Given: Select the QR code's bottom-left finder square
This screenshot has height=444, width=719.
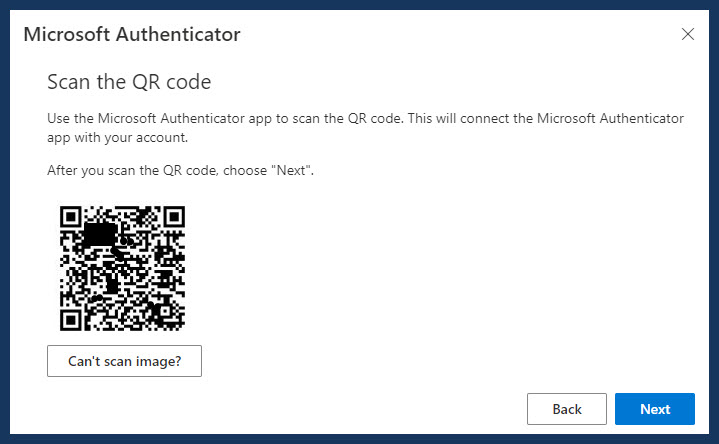Looking at the screenshot, I should (x=71, y=320).
